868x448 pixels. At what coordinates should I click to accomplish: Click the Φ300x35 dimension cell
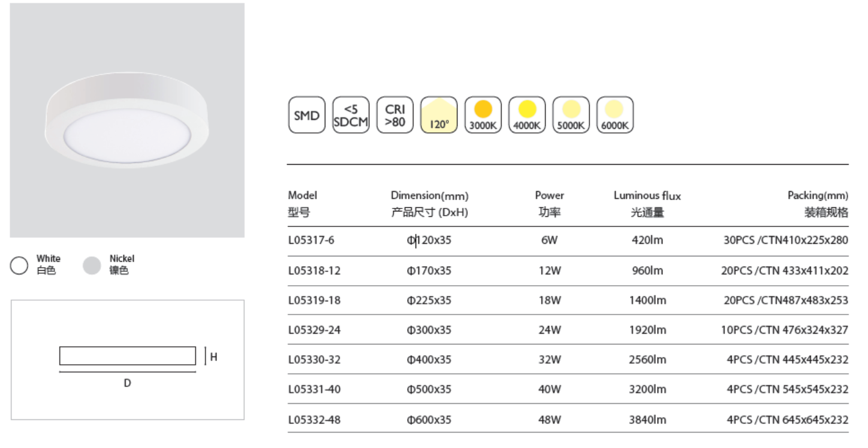click(429, 330)
